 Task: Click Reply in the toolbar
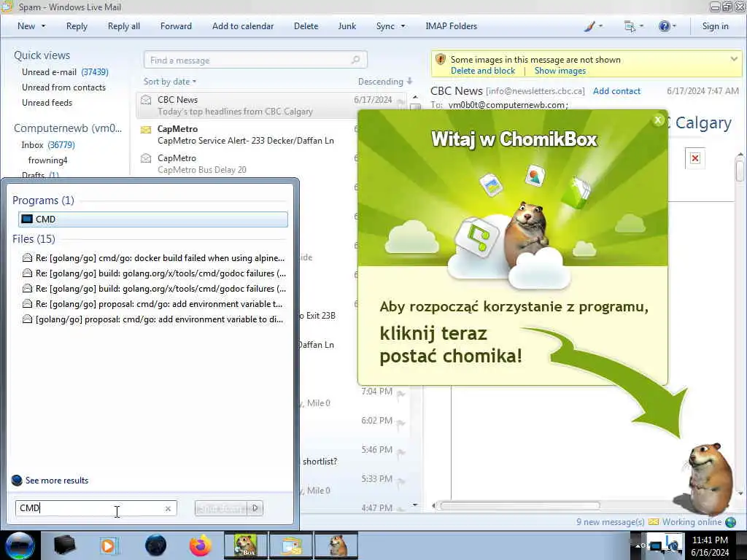click(77, 26)
